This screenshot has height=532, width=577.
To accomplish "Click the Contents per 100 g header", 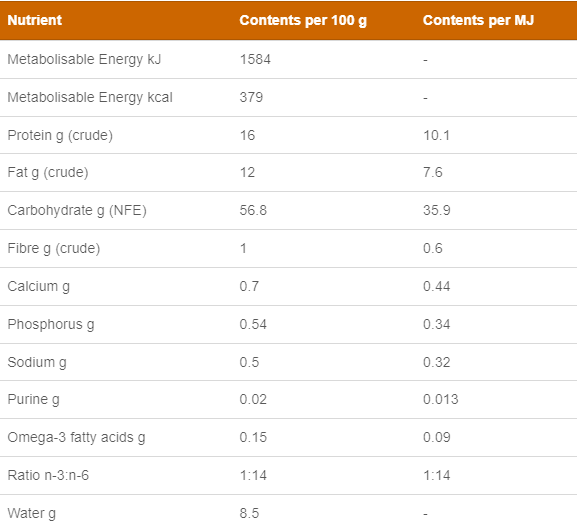I will click(x=303, y=21).
